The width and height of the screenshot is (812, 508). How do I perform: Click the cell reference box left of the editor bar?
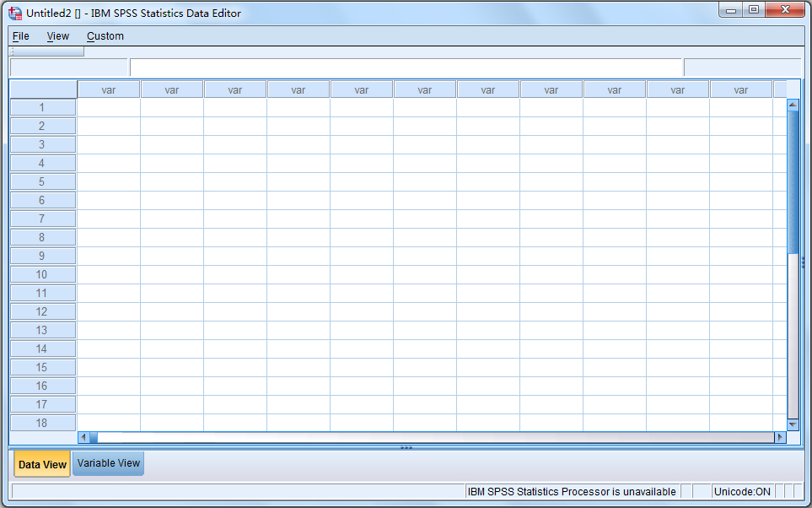coord(67,67)
